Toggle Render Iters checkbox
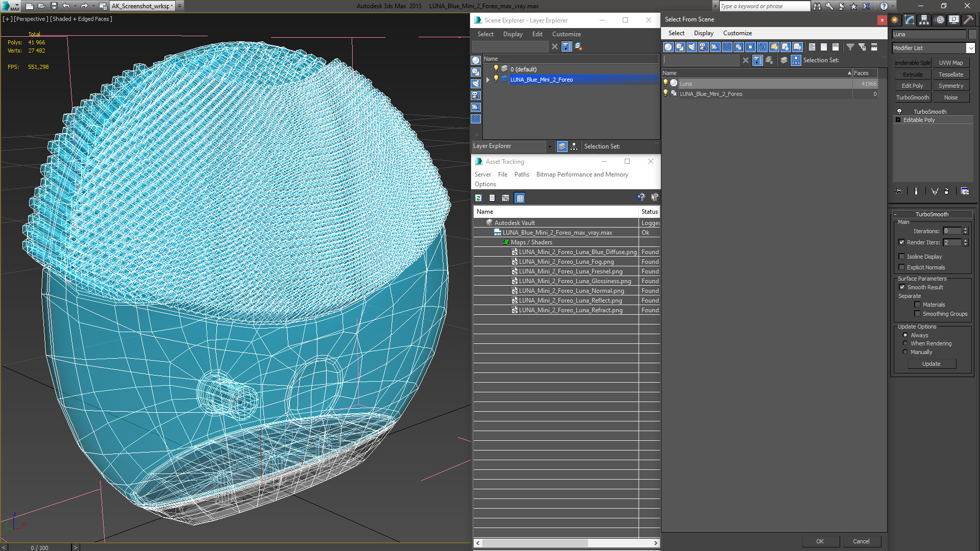The height and width of the screenshot is (551, 980). [901, 242]
